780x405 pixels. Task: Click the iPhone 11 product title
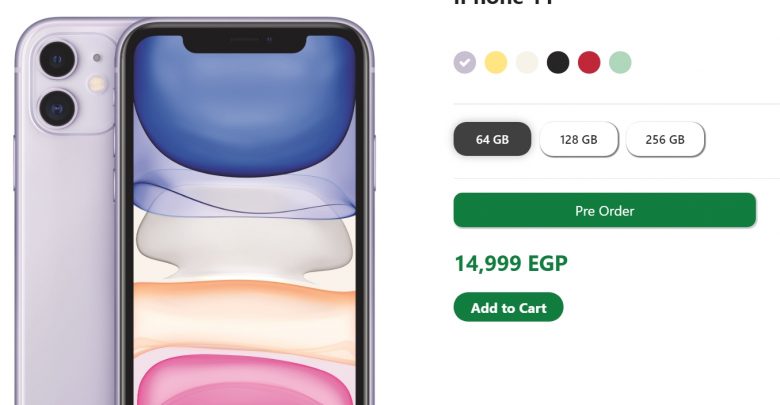pyautogui.click(x=503, y=3)
